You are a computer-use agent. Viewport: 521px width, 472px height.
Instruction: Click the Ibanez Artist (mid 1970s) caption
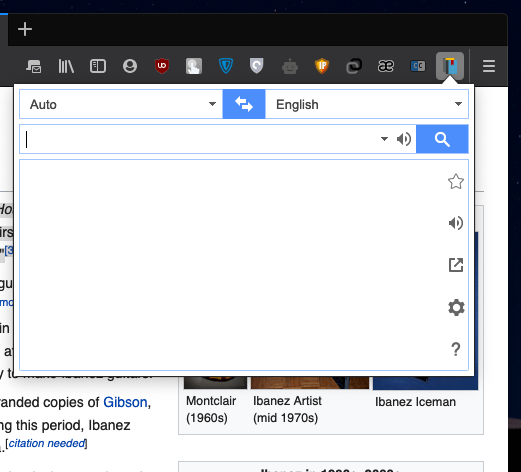(x=287, y=409)
